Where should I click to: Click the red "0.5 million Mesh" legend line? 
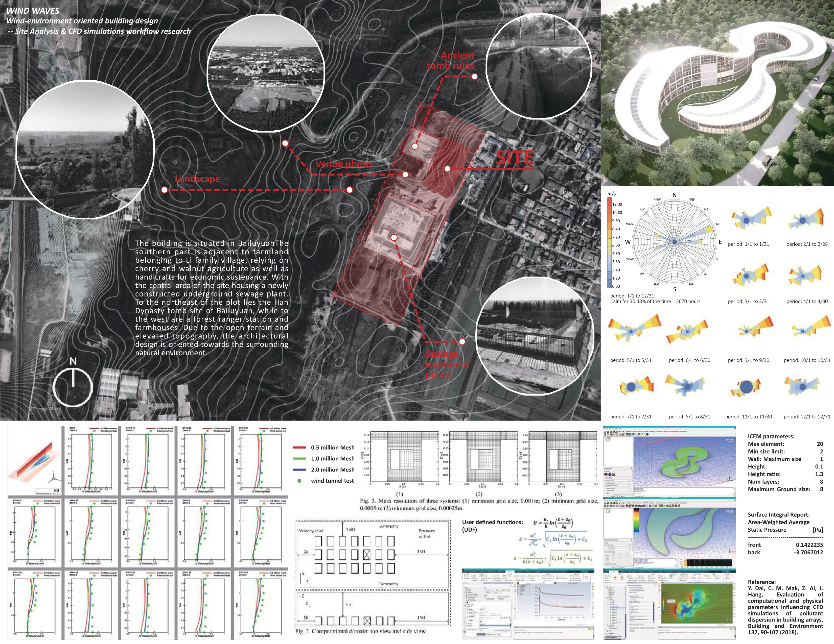click(299, 448)
